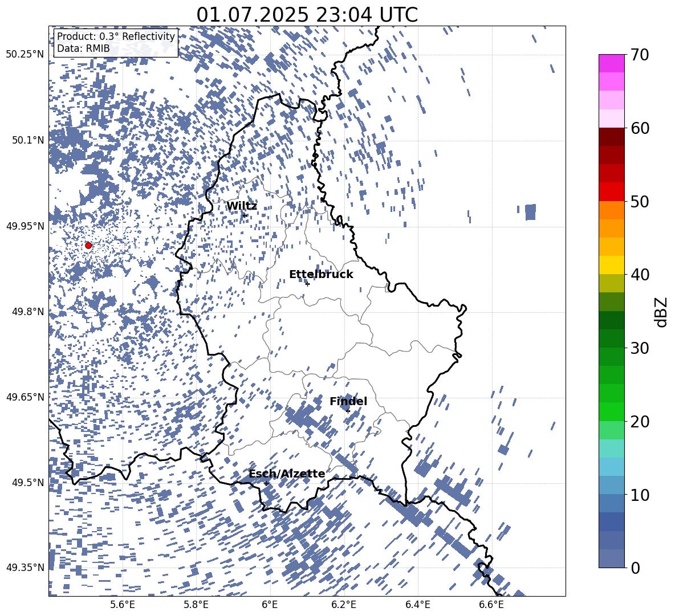The image size is (675, 616).
Task: Click the longitude label 6.6°E
Action: 491,605
